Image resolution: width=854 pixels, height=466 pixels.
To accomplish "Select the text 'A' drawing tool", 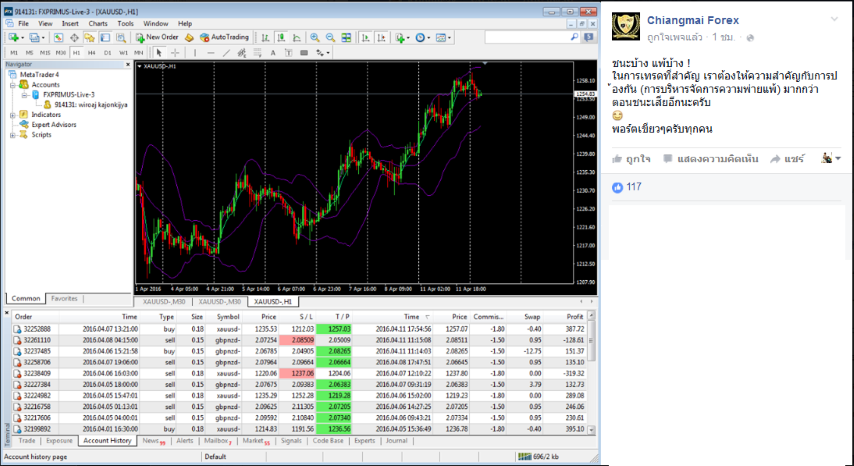I will (273, 53).
